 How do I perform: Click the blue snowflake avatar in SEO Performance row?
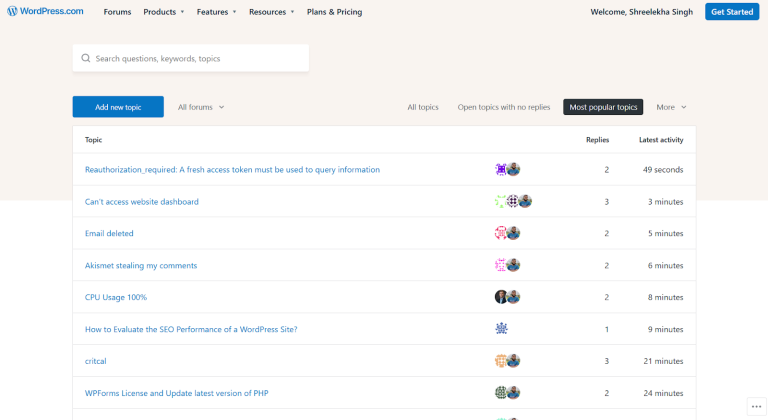[501, 329]
